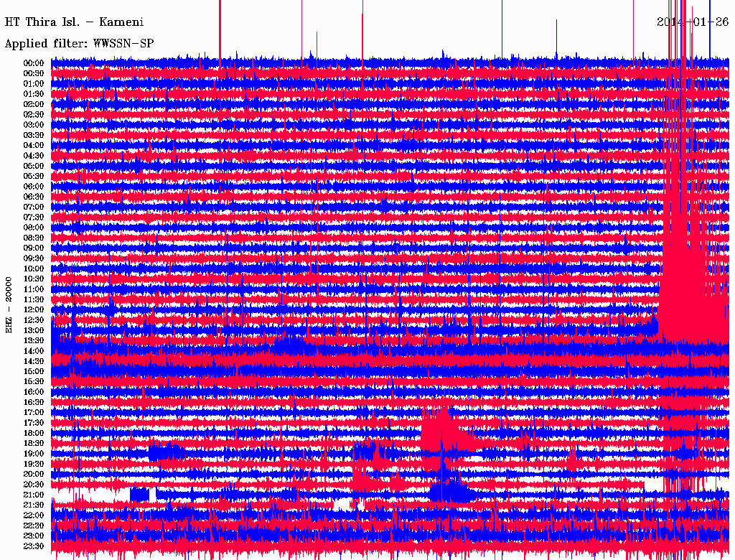Select the 13:30 time label
The width and height of the screenshot is (735, 560).
pyautogui.click(x=34, y=340)
